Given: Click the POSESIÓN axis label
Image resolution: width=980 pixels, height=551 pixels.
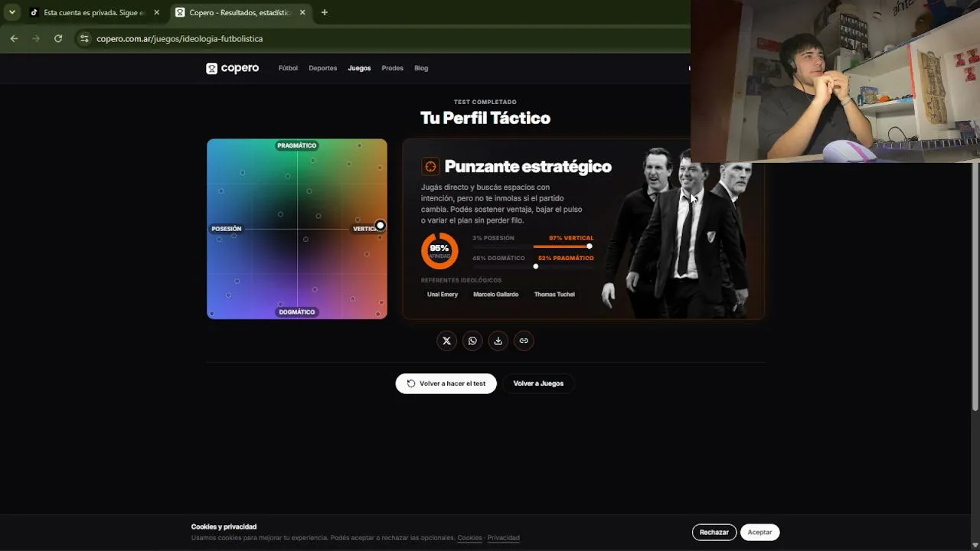Looking at the screenshot, I should pos(227,229).
